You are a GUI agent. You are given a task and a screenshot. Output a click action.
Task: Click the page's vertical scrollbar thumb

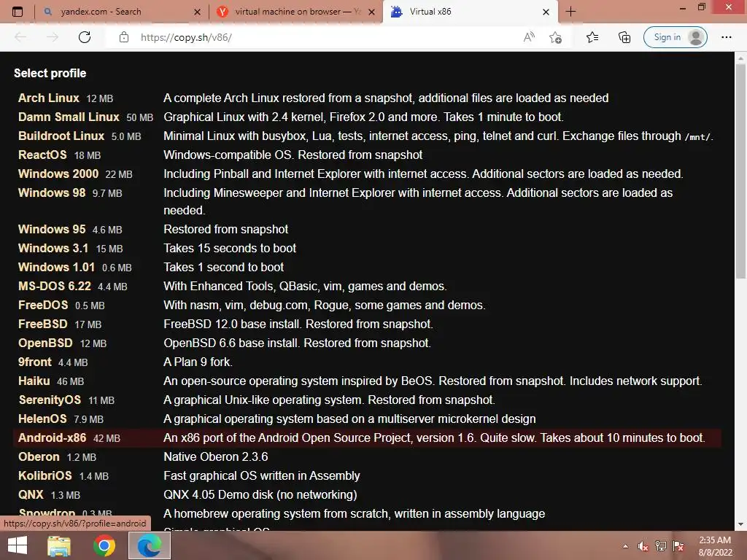tap(740, 171)
